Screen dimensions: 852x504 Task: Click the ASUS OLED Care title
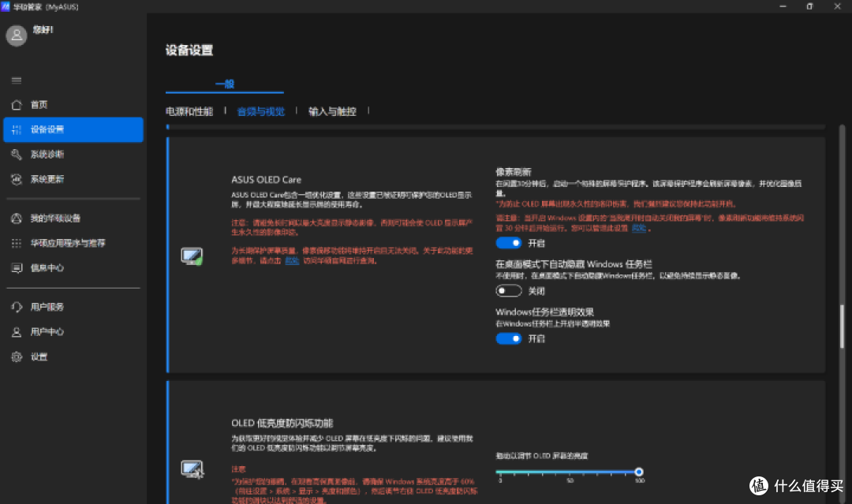click(267, 180)
